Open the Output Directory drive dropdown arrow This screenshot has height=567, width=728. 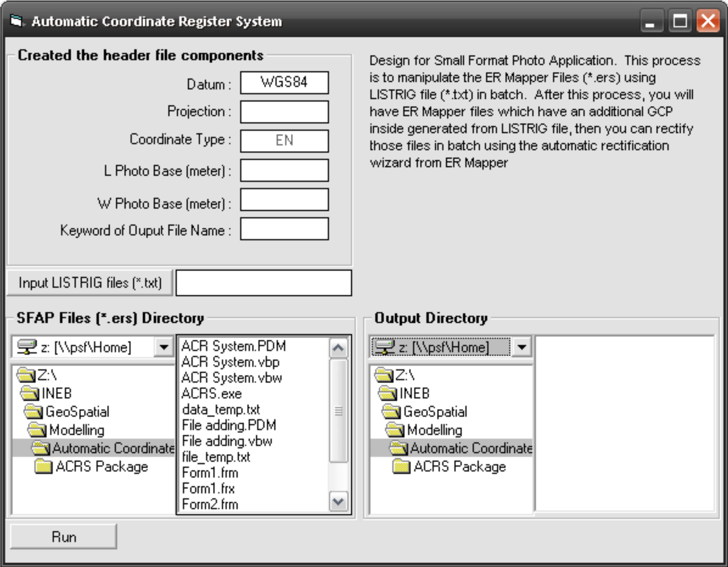(522, 347)
